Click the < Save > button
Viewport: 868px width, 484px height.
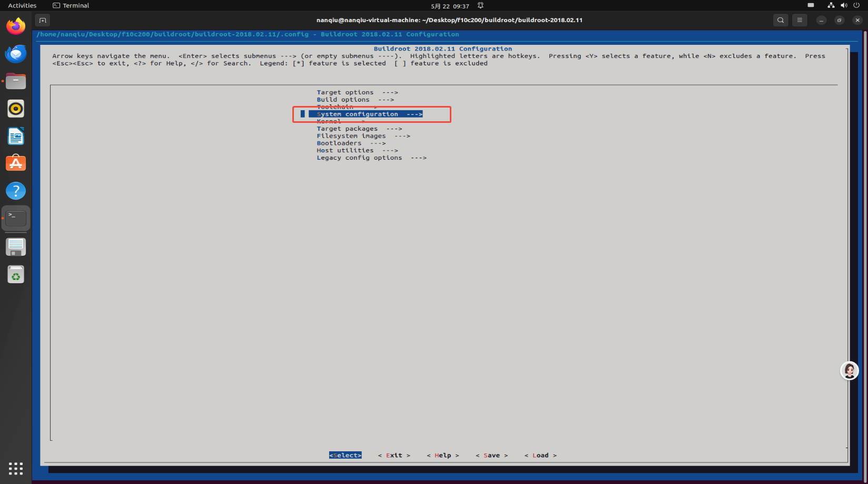[x=492, y=456]
